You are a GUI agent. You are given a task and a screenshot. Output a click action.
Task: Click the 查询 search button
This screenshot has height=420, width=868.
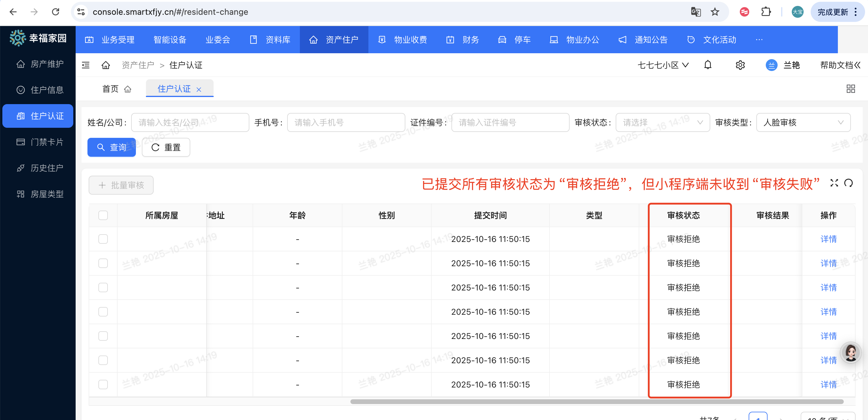[112, 147]
